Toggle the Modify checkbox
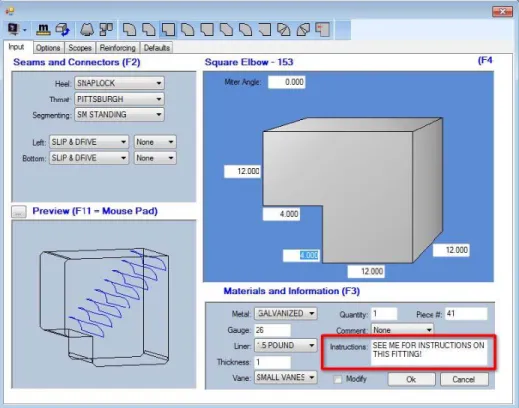 tap(338, 379)
